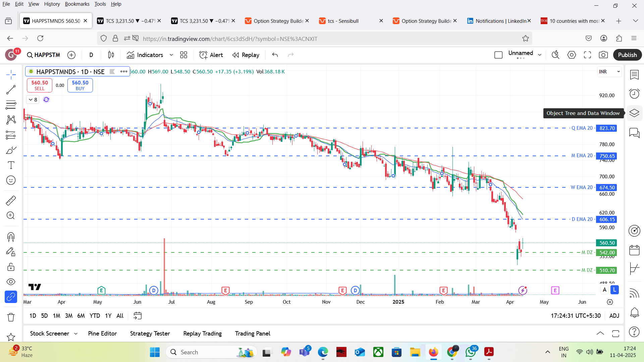Hide all drawings with eye icon
This screenshot has width=644, height=362.
tap(11, 282)
